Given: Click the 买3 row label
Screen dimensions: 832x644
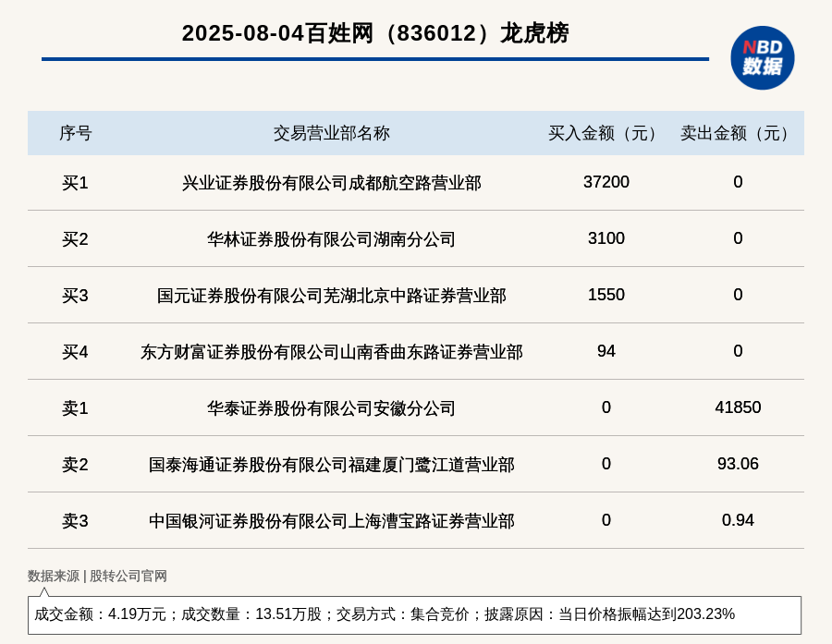Looking at the screenshot, I should (x=75, y=296).
